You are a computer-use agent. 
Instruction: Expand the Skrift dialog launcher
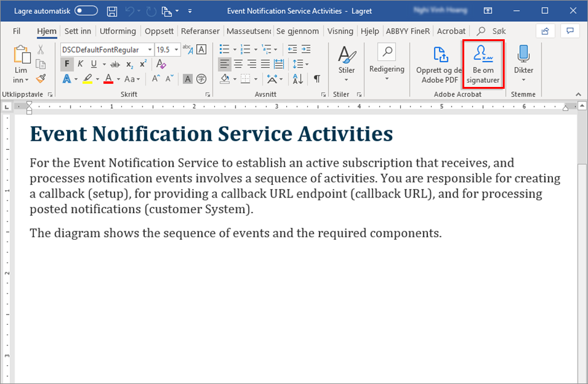208,95
